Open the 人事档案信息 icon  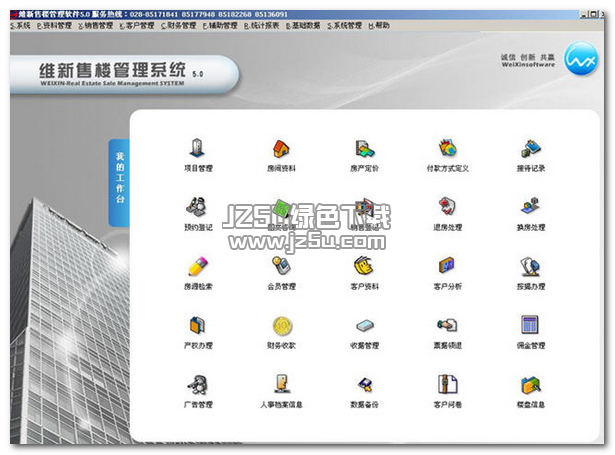click(x=282, y=384)
